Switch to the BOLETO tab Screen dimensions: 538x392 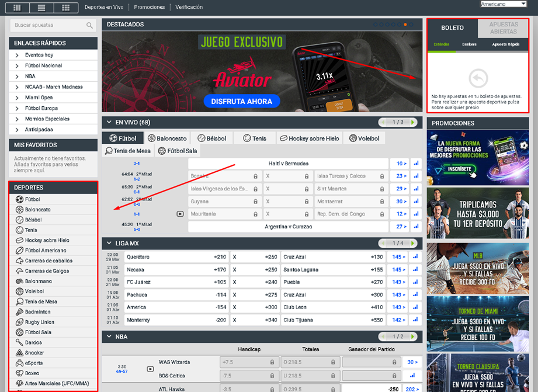pos(453,28)
